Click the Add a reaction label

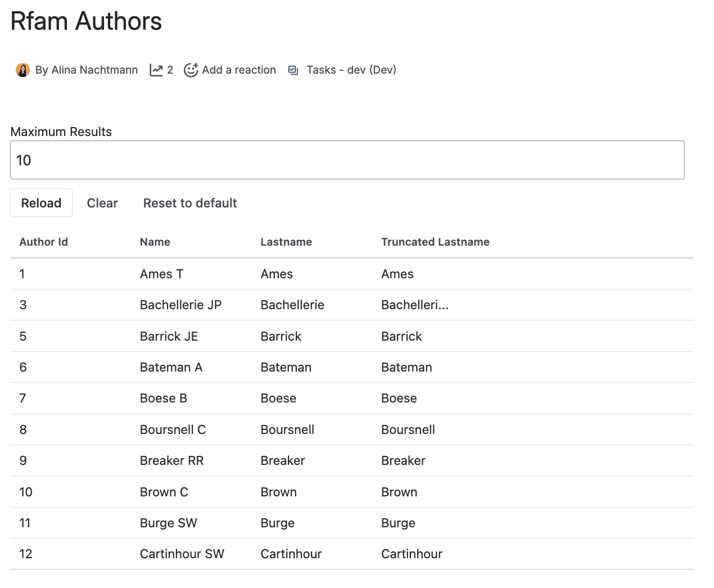(239, 70)
